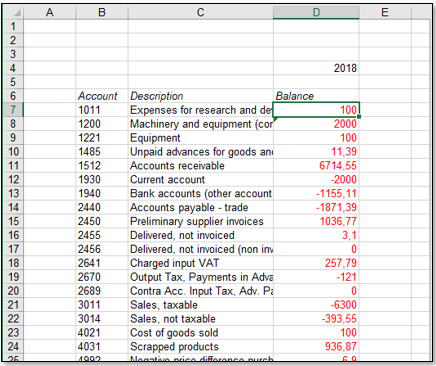Screen dimensions: 436x366
Task: Select row 18 header
Action: point(13,263)
